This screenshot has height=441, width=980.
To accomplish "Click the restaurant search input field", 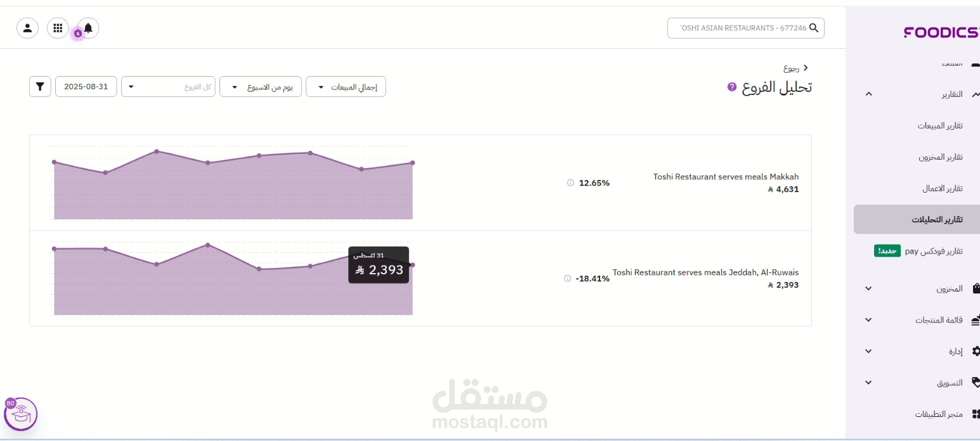I will point(746,28).
